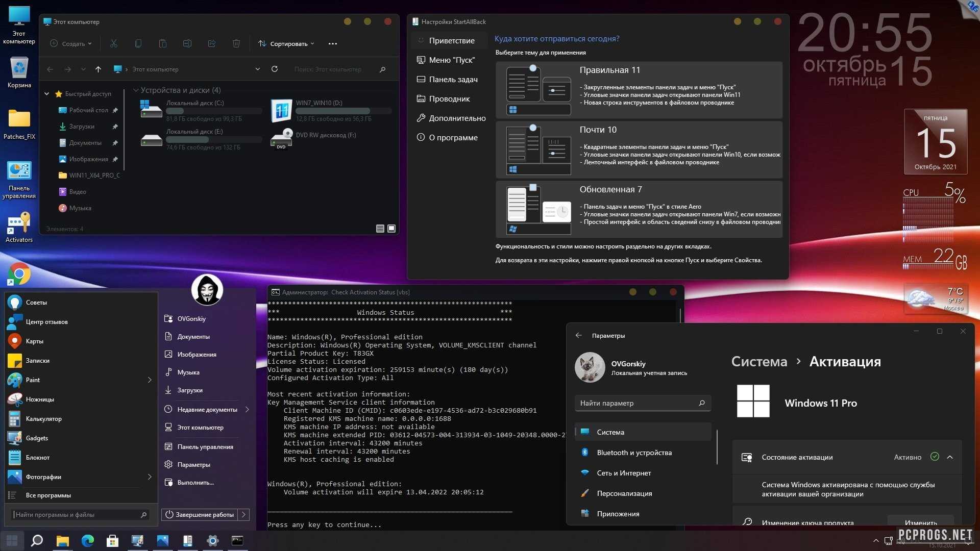980x551 pixels.
Task: Select the Start Menu tab in StartAllBack
Action: coord(449,60)
